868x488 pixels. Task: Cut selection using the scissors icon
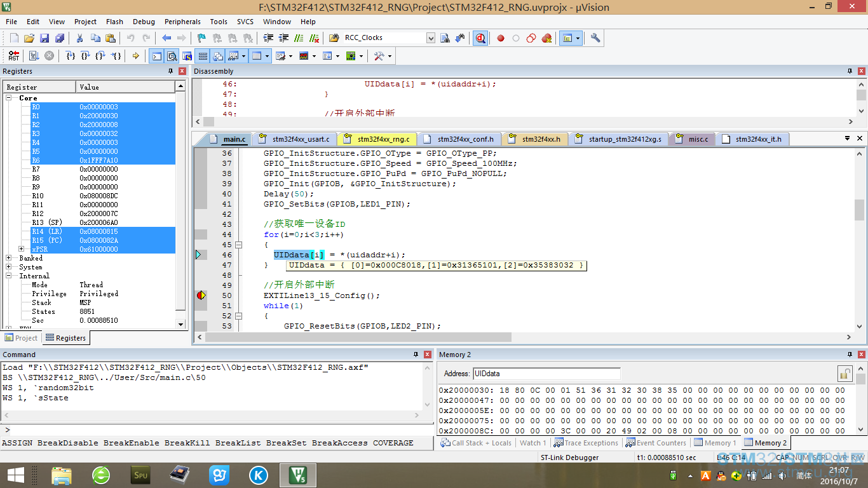tap(81, 38)
